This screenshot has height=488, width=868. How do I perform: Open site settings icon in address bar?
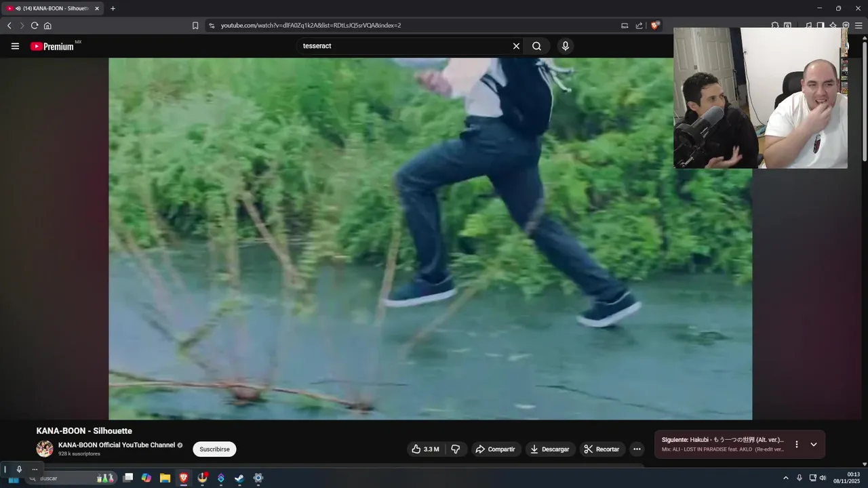pyautogui.click(x=212, y=26)
